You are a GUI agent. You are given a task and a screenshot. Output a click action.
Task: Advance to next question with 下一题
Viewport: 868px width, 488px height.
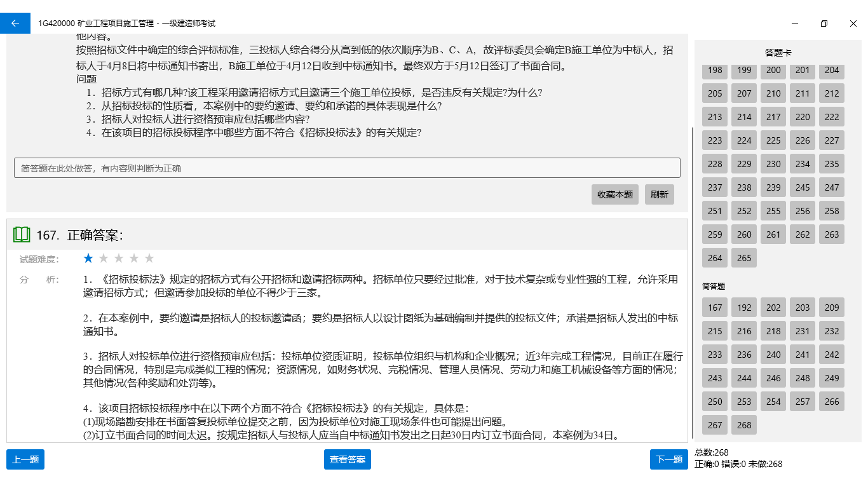click(668, 459)
